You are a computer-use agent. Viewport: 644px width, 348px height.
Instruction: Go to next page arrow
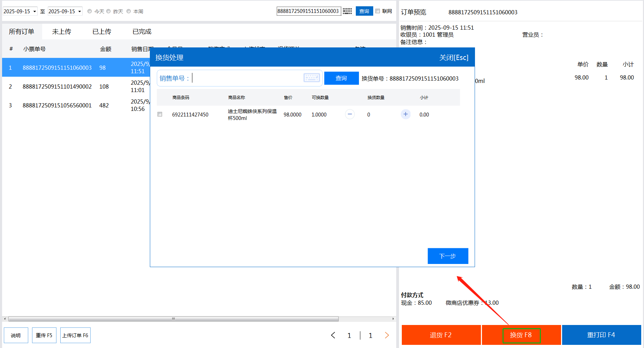tap(387, 335)
